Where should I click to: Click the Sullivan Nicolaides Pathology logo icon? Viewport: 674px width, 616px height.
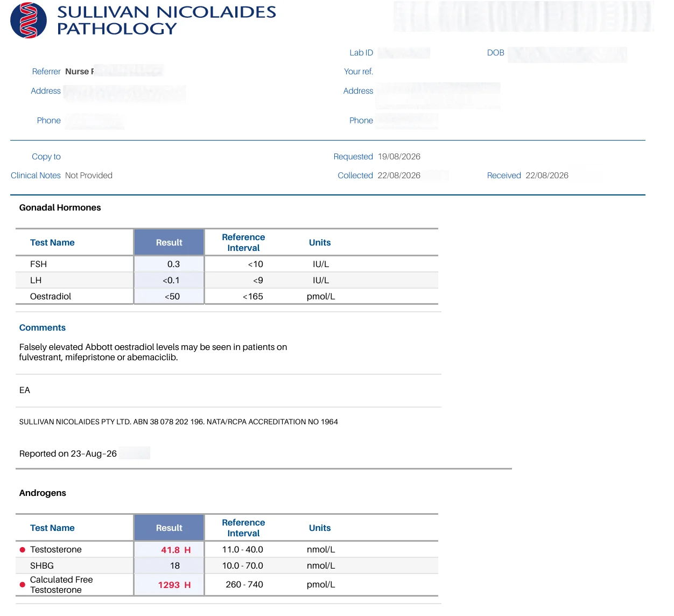point(29,20)
